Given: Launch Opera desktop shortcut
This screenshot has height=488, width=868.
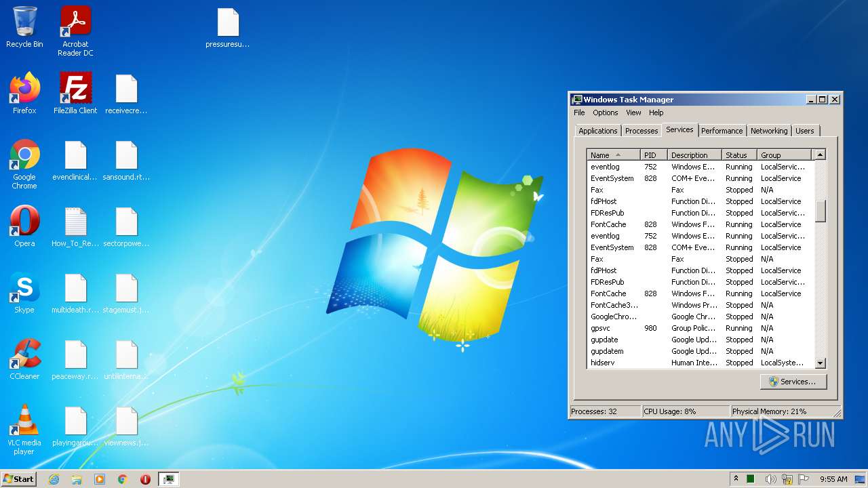Looking at the screenshot, I should [24, 226].
